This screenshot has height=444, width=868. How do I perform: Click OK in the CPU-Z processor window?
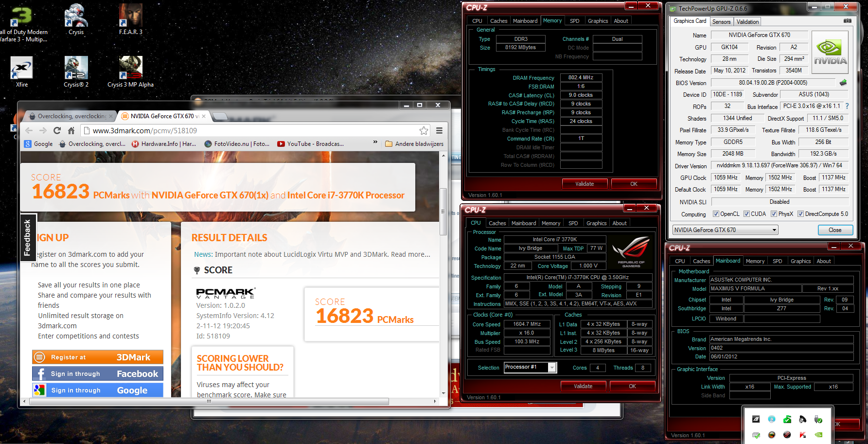coord(632,386)
